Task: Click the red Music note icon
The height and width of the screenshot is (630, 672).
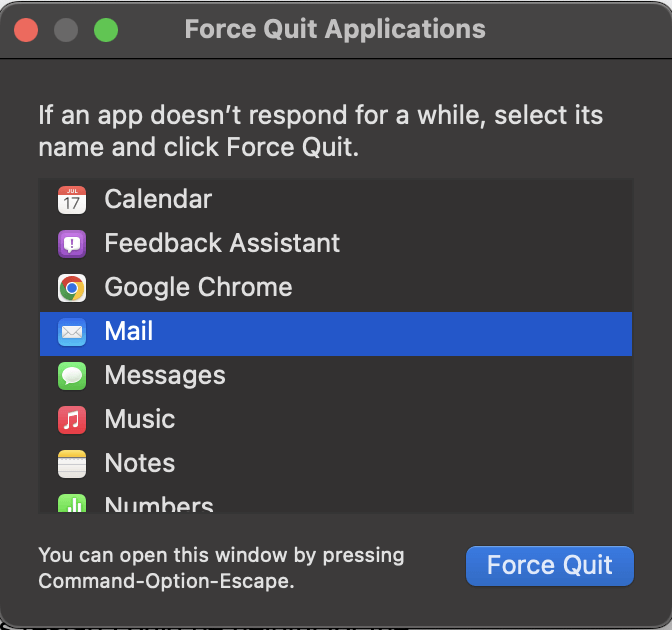Action: (72, 420)
